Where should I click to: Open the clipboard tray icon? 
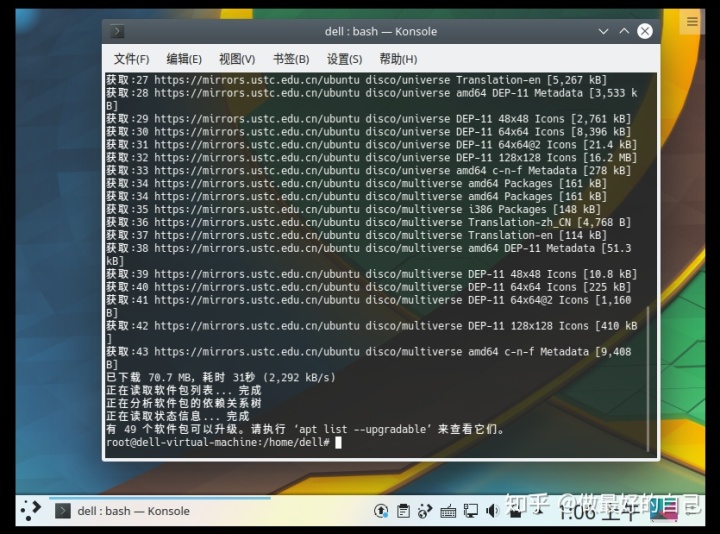403,511
